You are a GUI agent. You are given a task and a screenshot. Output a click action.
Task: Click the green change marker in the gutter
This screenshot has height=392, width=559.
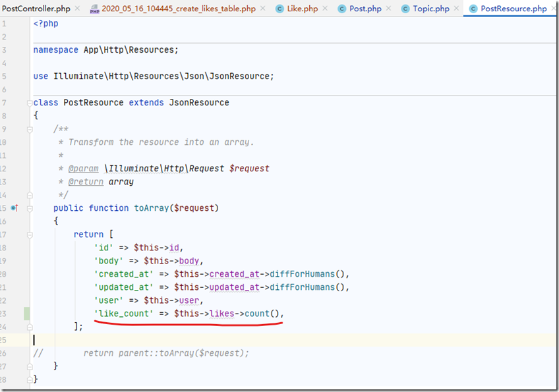point(27,314)
